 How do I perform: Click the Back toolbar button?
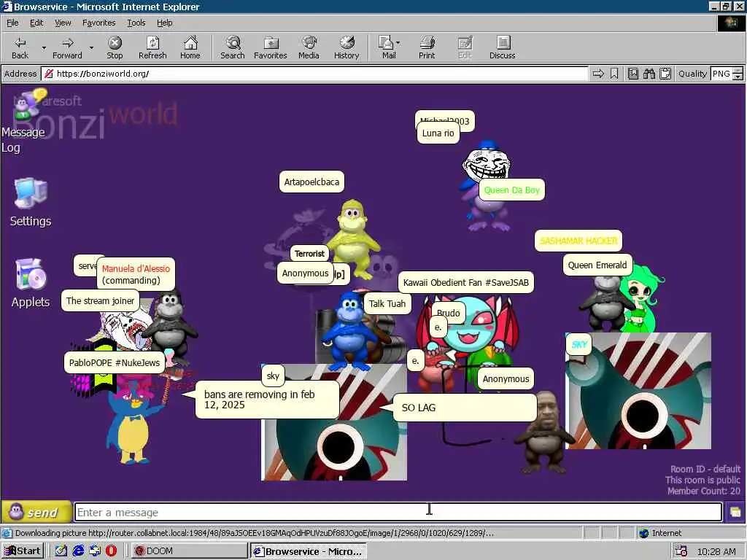pos(20,47)
